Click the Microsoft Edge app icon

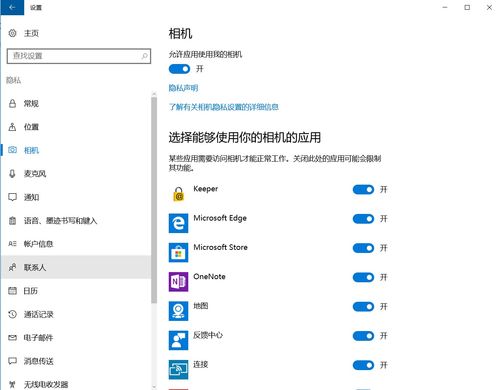178,223
